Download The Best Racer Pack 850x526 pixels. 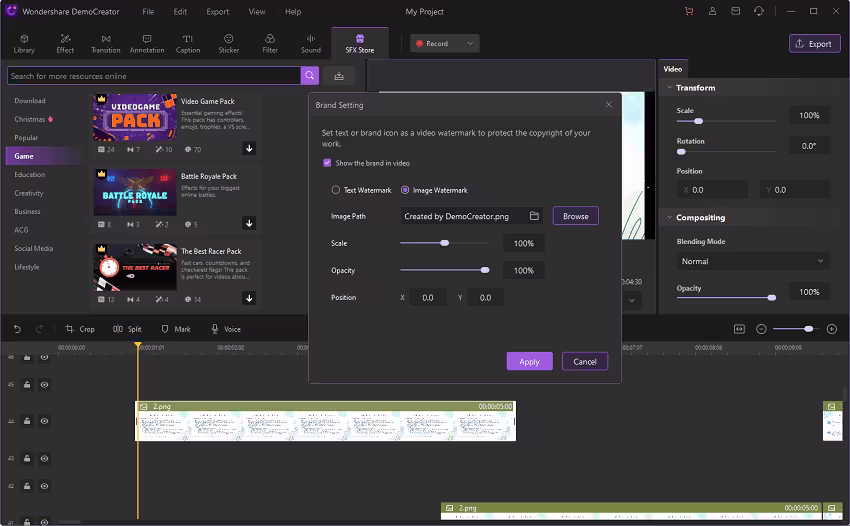(x=249, y=298)
